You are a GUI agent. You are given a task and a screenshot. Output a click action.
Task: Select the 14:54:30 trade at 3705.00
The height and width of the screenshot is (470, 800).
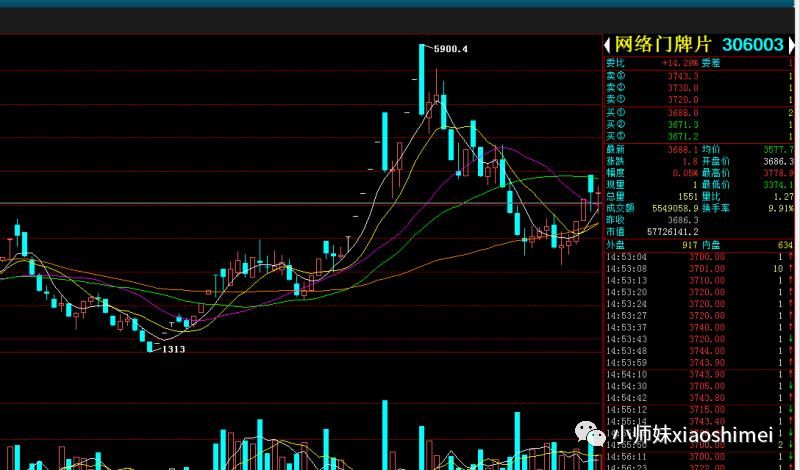click(x=707, y=386)
